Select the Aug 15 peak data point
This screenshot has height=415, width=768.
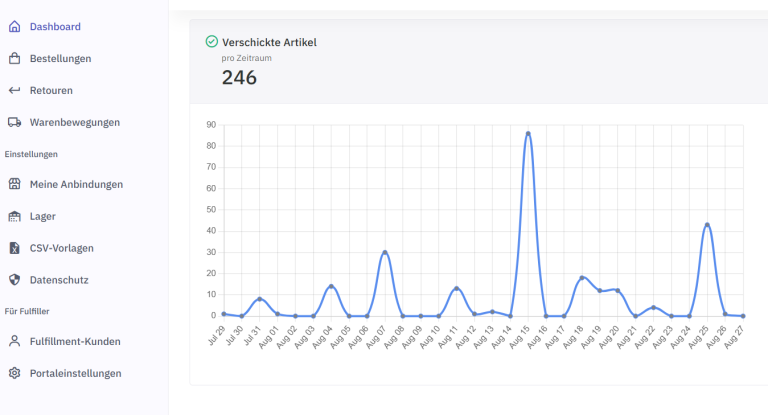[528, 133]
